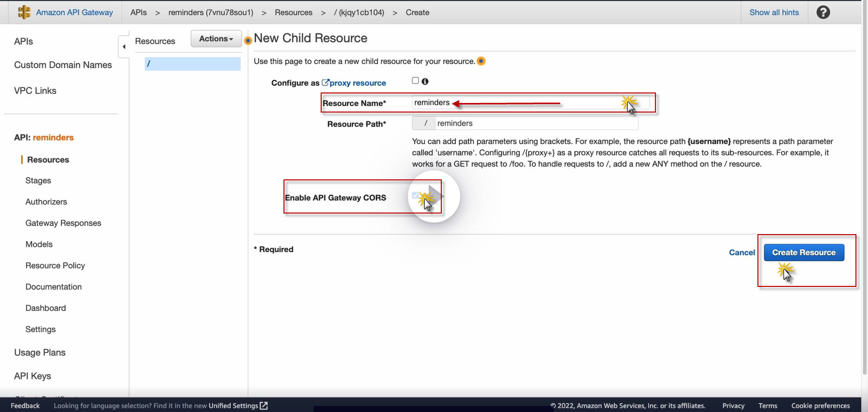This screenshot has height=412, width=868.
Task: Click the Amazon API Gateway logo icon
Action: [x=24, y=12]
